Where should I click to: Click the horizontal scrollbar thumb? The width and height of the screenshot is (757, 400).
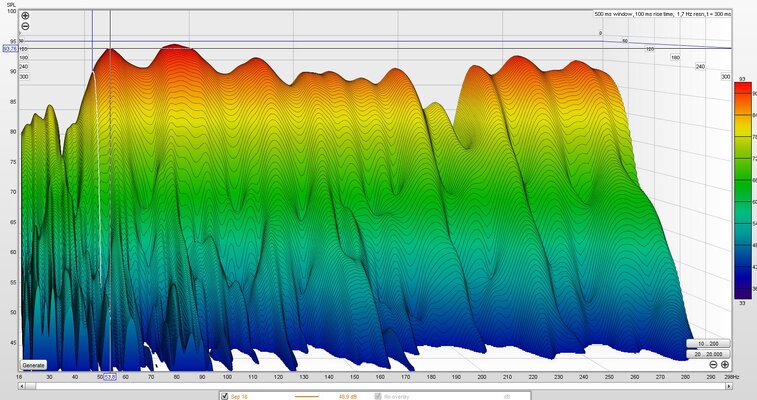click(30, 386)
